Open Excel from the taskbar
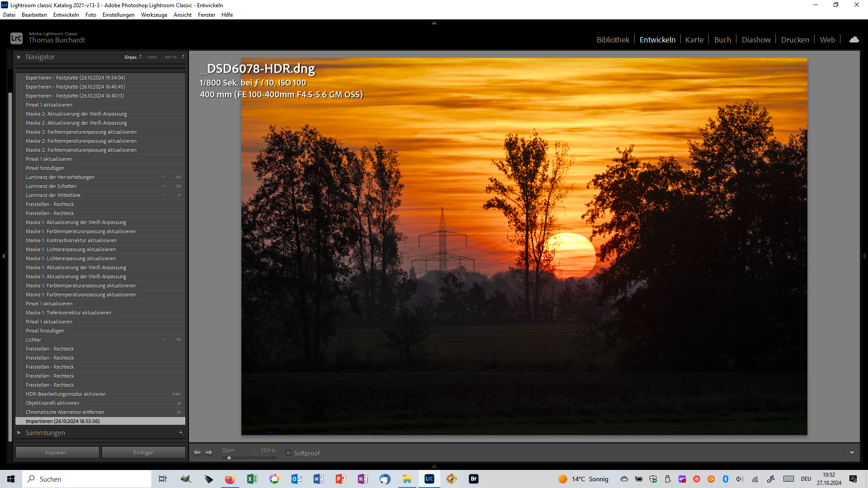The image size is (868, 488). pos(252,479)
